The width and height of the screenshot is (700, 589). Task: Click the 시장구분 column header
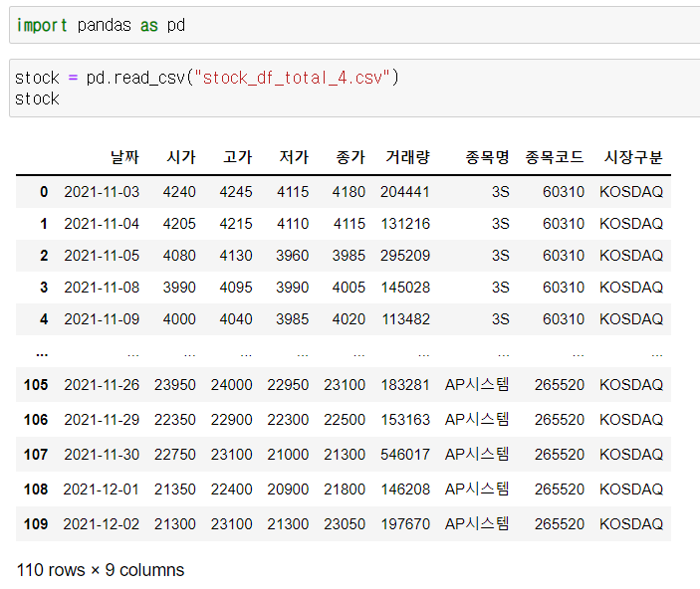[x=633, y=157]
